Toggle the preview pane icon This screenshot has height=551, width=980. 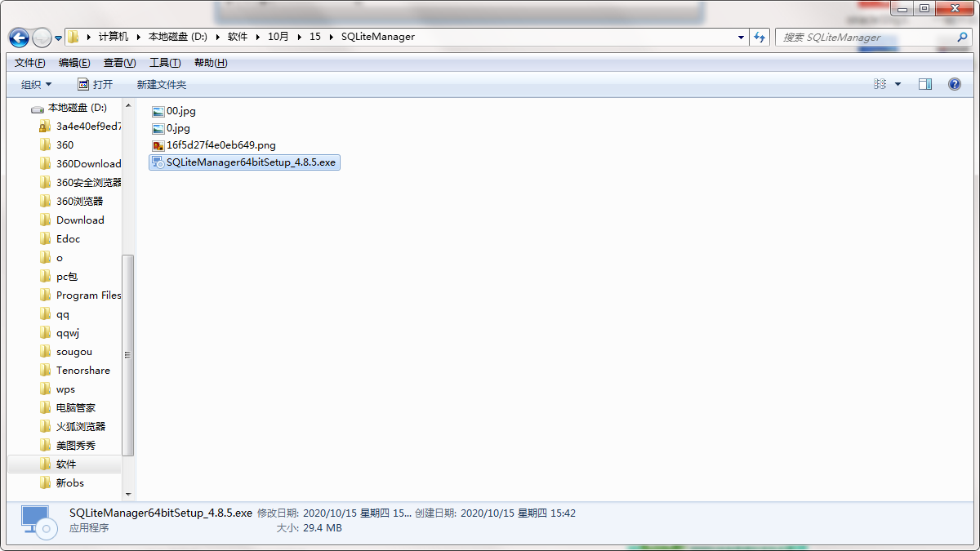click(x=925, y=84)
